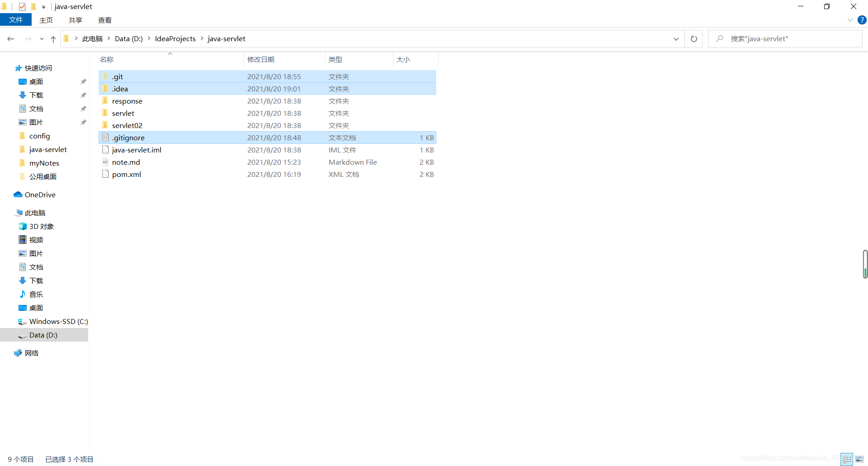
Task: Click Data (D:) in the address breadcrumb
Action: pos(129,39)
